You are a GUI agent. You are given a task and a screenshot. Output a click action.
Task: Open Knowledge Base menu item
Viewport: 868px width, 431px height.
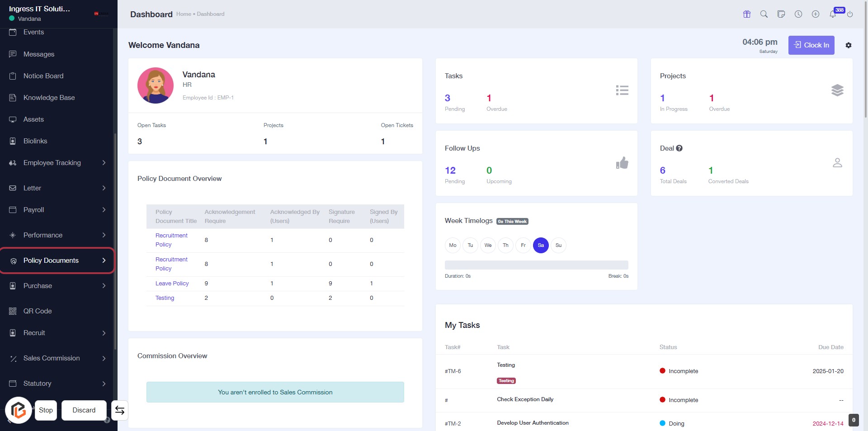[x=49, y=98]
